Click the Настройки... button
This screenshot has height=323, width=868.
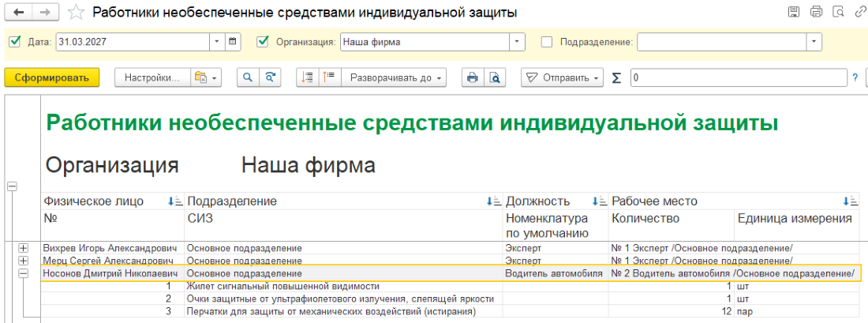pyautogui.click(x=152, y=77)
